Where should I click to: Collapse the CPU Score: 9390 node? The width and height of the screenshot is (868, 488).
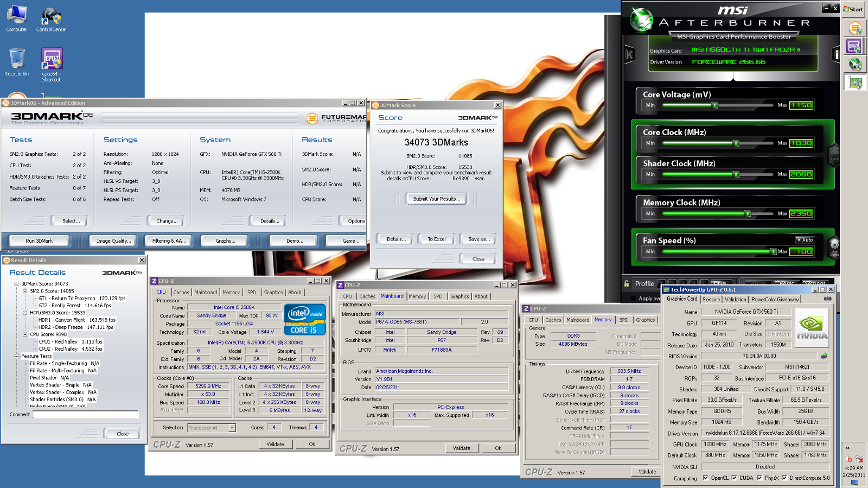25,334
